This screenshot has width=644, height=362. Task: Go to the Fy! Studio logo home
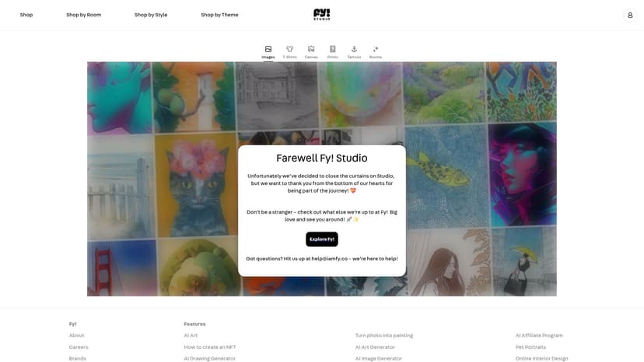coord(321,14)
